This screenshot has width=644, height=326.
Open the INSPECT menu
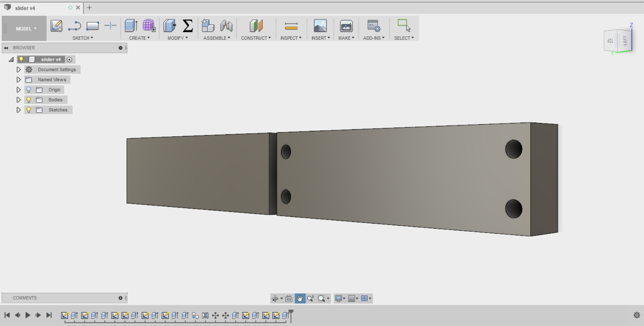coord(291,38)
